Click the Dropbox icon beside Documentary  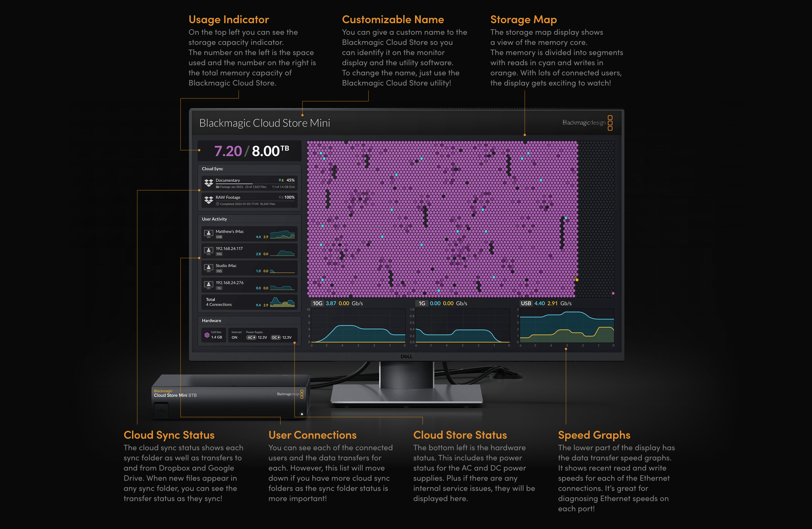pyautogui.click(x=209, y=183)
